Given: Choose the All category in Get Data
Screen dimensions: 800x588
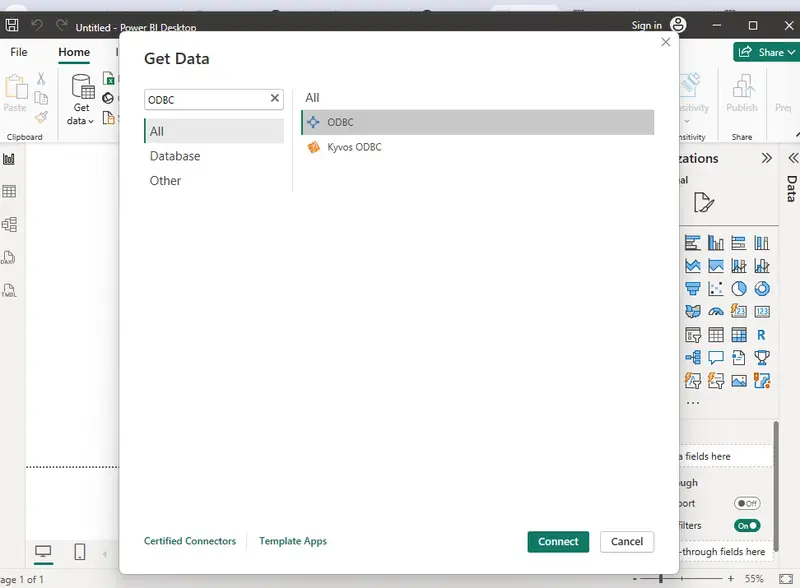Looking at the screenshot, I should (214, 131).
